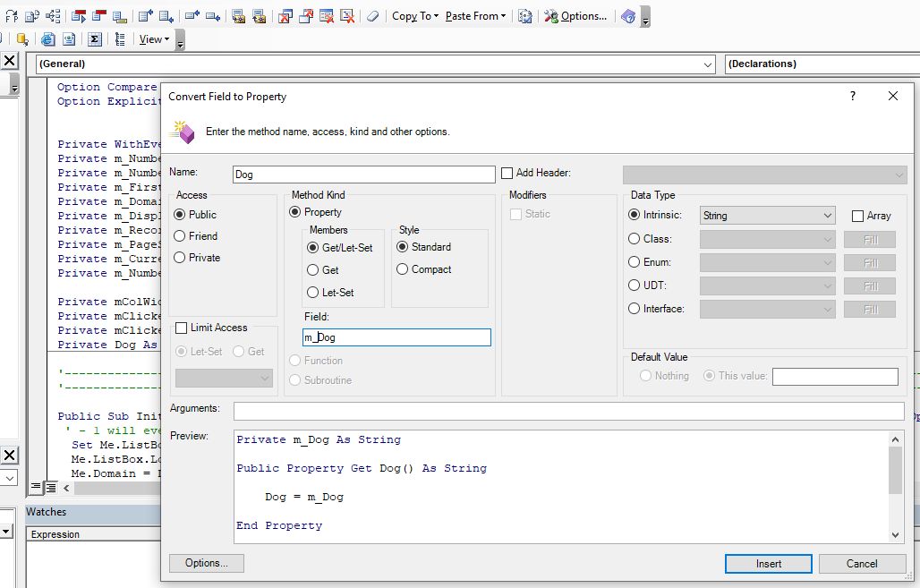This screenshot has width=920, height=588.
Task: Open the blue help book icon
Action: 628,16
